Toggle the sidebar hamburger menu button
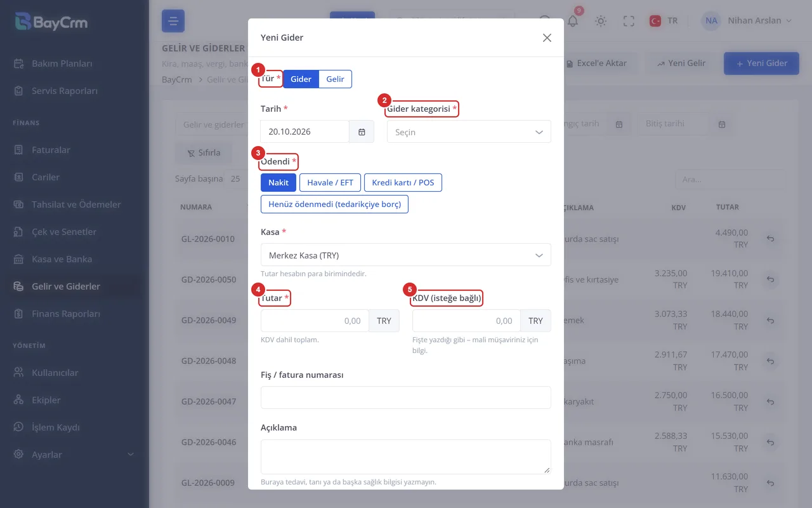812x508 pixels. click(173, 21)
